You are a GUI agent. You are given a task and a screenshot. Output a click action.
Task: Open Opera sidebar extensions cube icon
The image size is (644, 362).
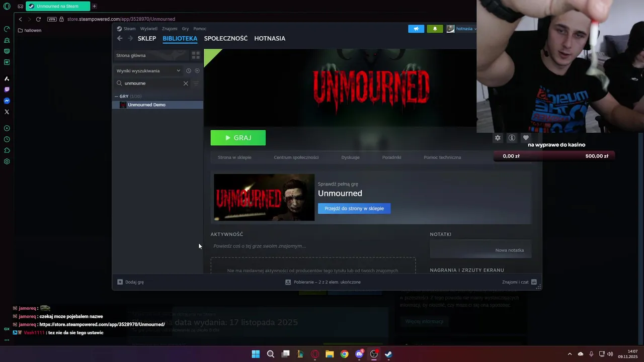[x=7, y=150]
